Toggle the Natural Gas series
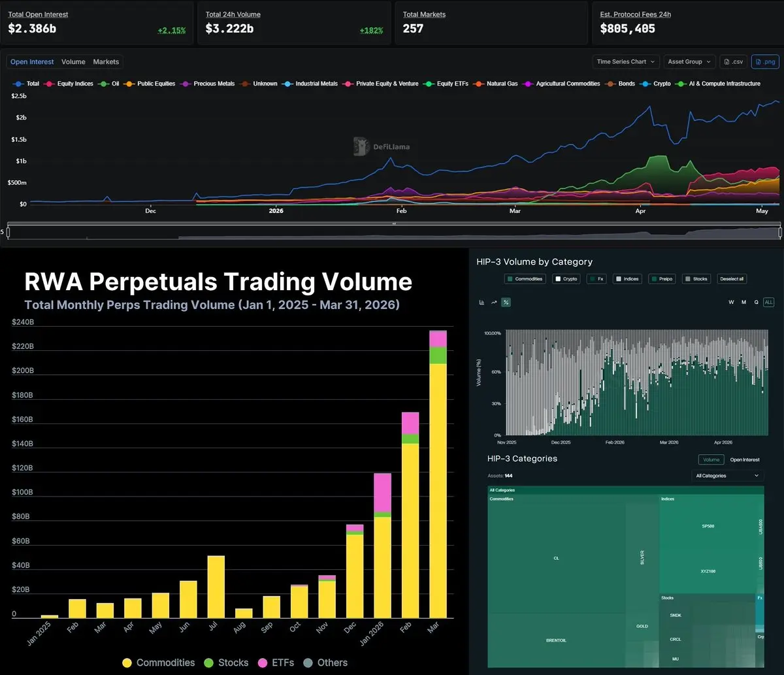Viewport: 784px width, 675px height. (x=495, y=84)
